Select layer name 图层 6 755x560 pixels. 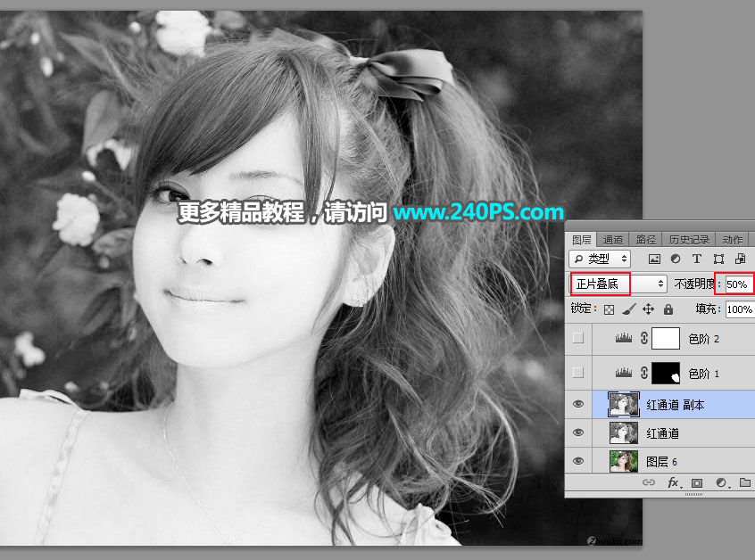pyautogui.click(x=661, y=462)
